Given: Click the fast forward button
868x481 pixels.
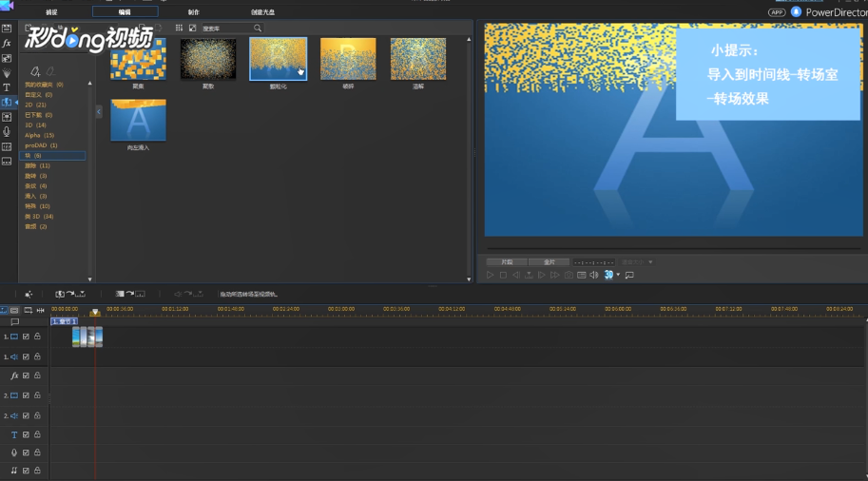Looking at the screenshot, I should coord(554,275).
